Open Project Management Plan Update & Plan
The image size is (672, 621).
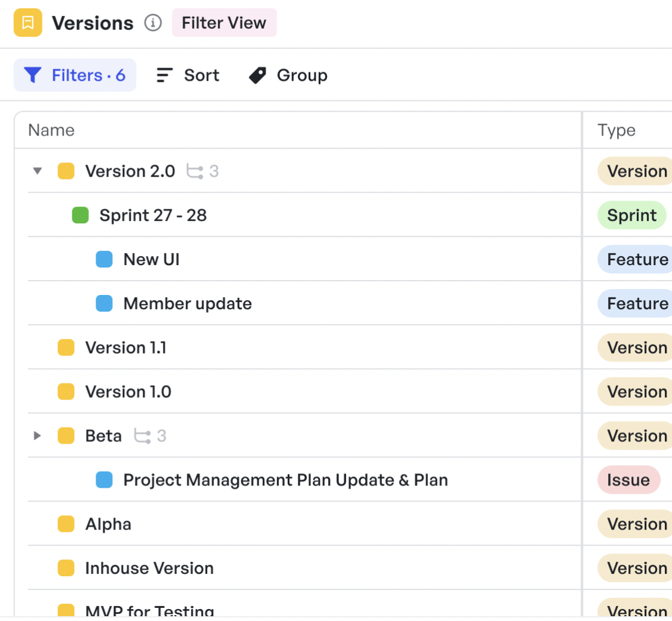coord(285,480)
